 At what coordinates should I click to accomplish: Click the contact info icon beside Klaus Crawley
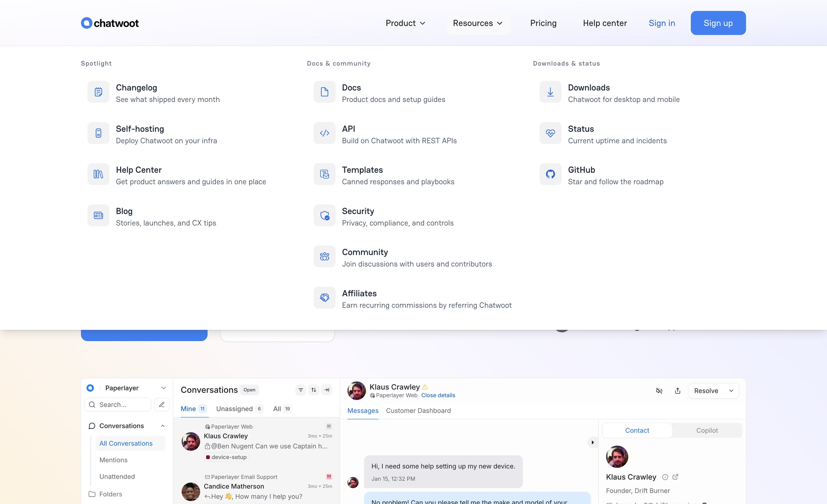pyautogui.click(x=665, y=477)
